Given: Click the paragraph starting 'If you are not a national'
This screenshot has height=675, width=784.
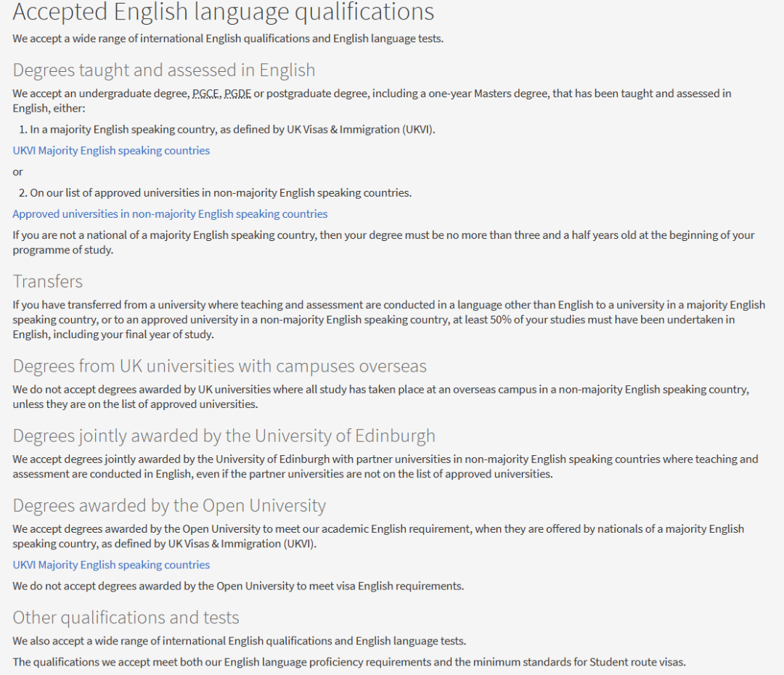Looking at the screenshot, I should 383,242.
